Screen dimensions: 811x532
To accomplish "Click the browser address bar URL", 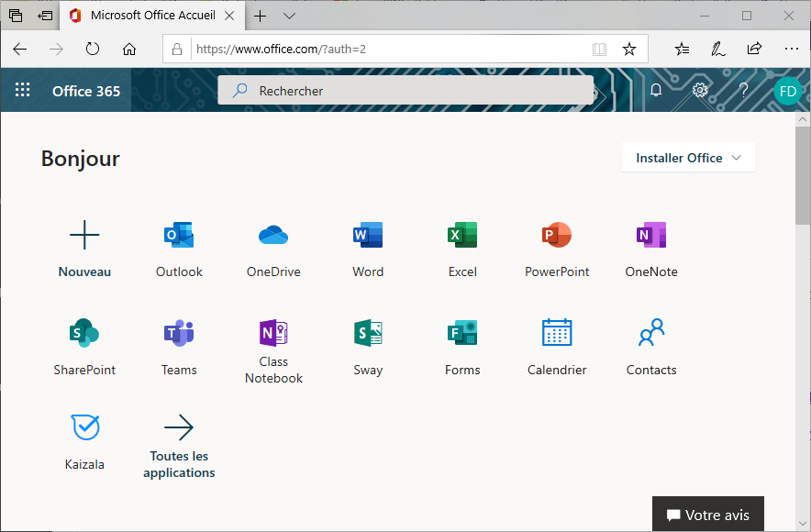I will click(x=281, y=50).
